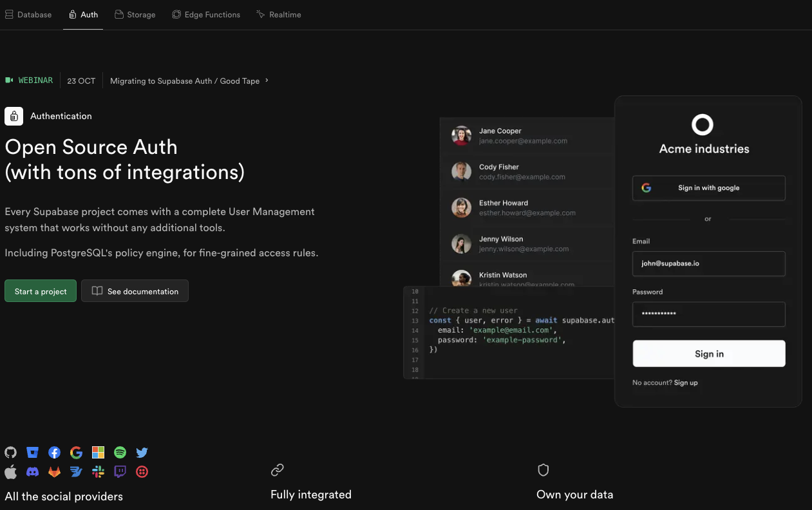Switch to the Edge Functions tab
This screenshot has height=510, width=812.
pyautogui.click(x=206, y=15)
